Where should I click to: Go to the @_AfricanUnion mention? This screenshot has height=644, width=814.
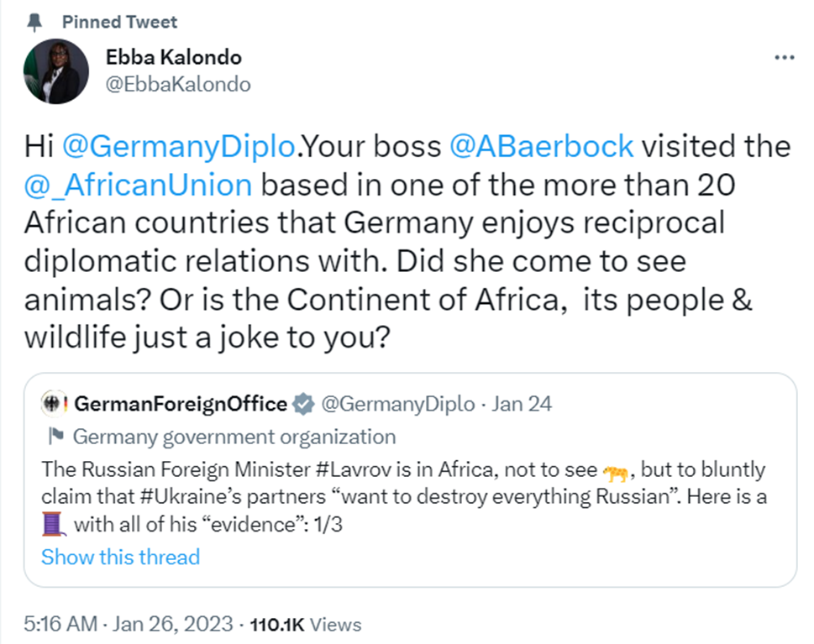(x=138, y=185)
